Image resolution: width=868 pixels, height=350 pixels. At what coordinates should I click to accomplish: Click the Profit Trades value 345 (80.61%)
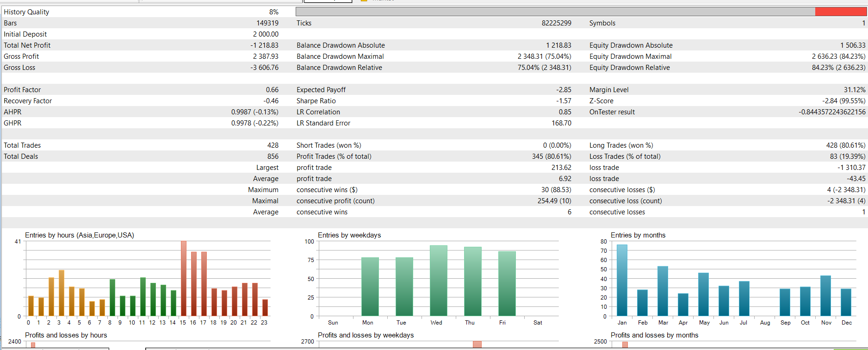[552, 156]
